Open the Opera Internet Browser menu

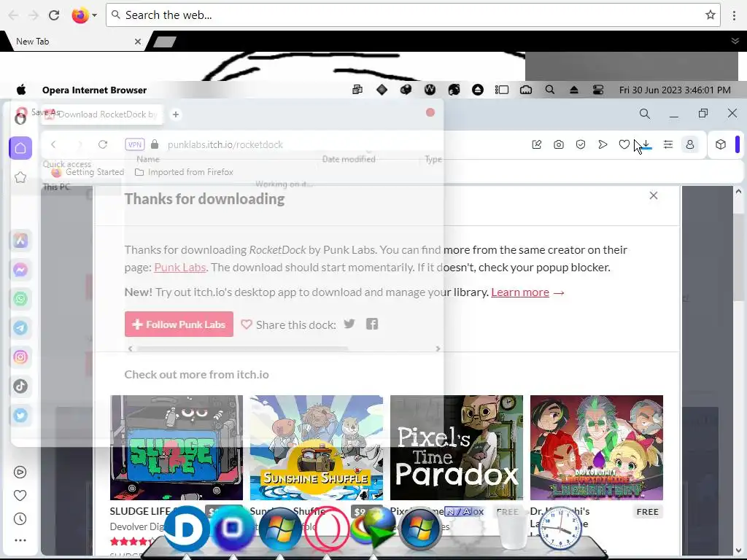(94, 90)
